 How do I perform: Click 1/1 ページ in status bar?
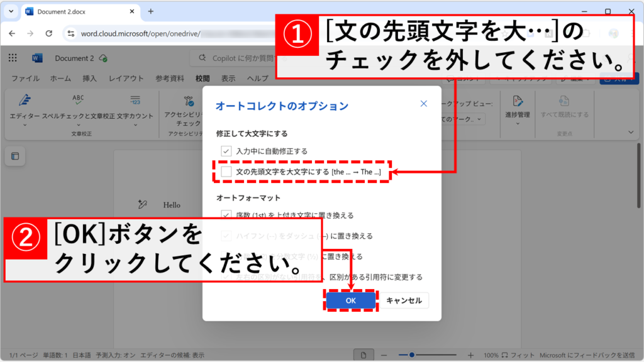23,355
